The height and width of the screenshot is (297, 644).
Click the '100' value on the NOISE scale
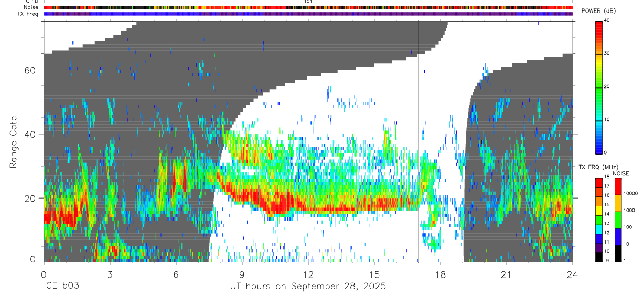(x=628, y=227)
